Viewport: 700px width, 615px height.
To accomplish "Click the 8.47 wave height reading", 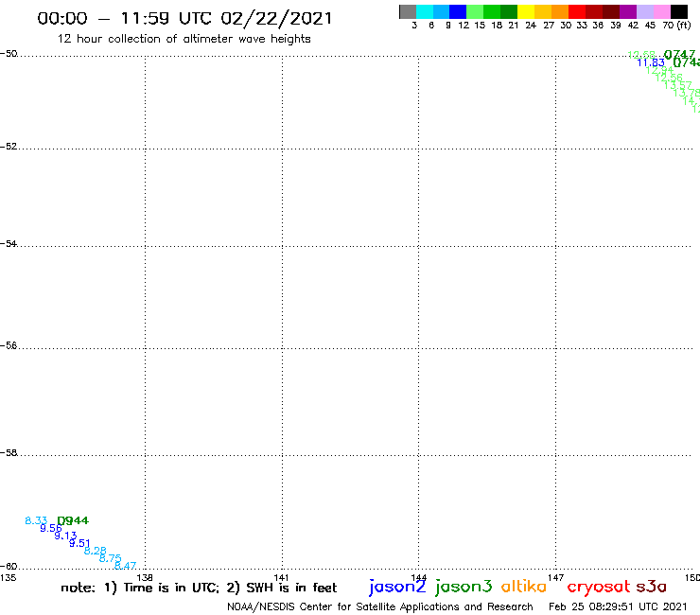I will (125, 566).
